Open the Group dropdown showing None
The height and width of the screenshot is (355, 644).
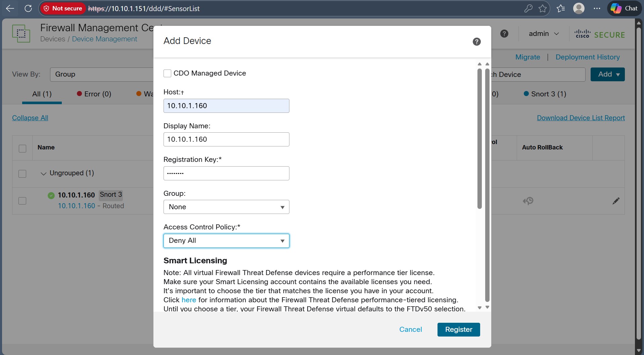[x=226, y=207]
